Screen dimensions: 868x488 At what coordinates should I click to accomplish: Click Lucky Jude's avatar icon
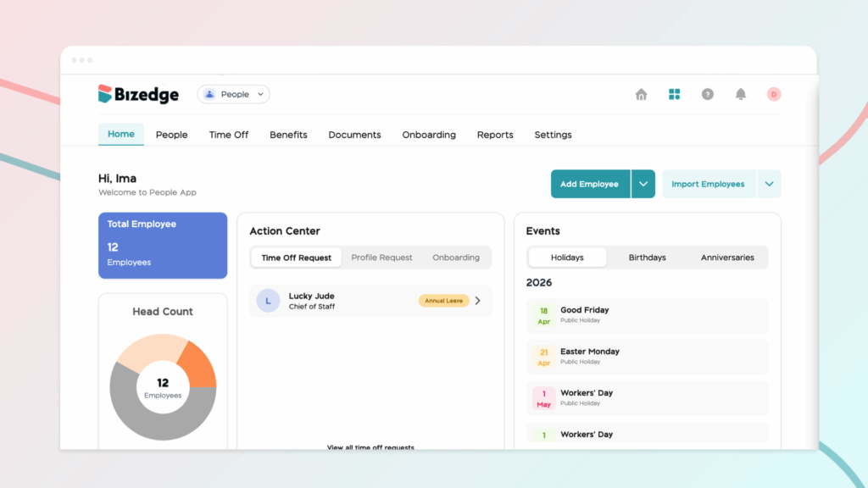(x=268, y=301)
